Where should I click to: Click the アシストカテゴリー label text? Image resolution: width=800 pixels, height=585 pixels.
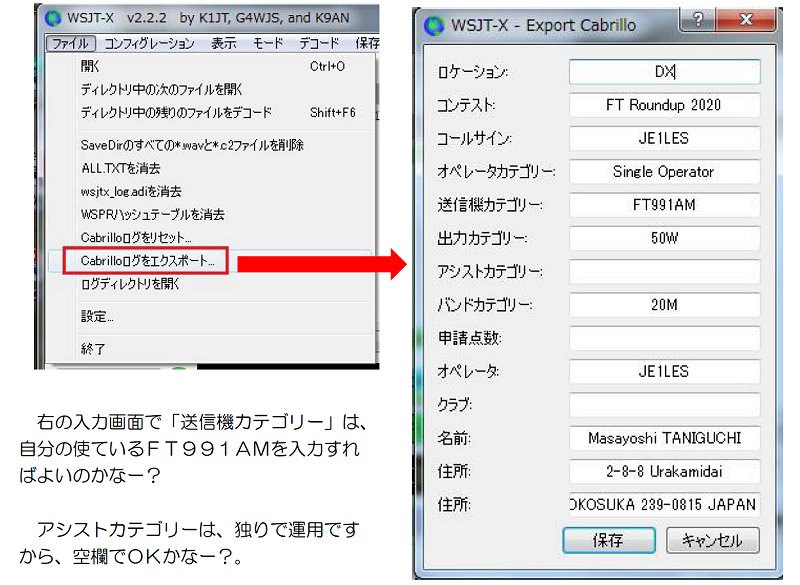point(490,272)
